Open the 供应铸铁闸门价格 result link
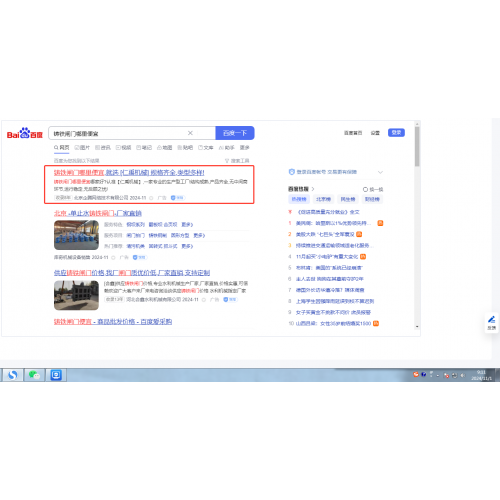500x500 pixels. tap(132, 273)
